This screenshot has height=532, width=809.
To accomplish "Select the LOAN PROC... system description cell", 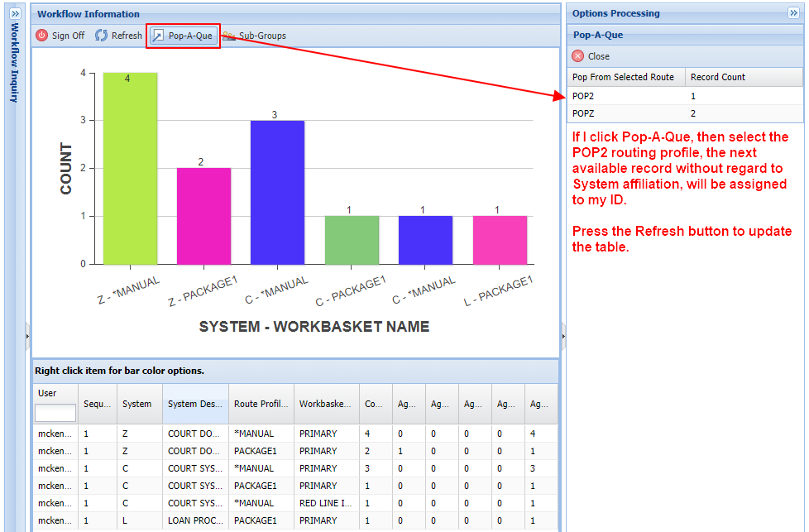I will pyautogui.click(x=195, y=520).
